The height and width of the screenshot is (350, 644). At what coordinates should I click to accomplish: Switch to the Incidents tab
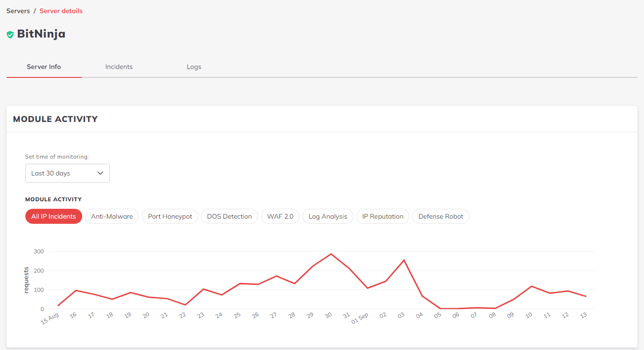click(119, 67)
